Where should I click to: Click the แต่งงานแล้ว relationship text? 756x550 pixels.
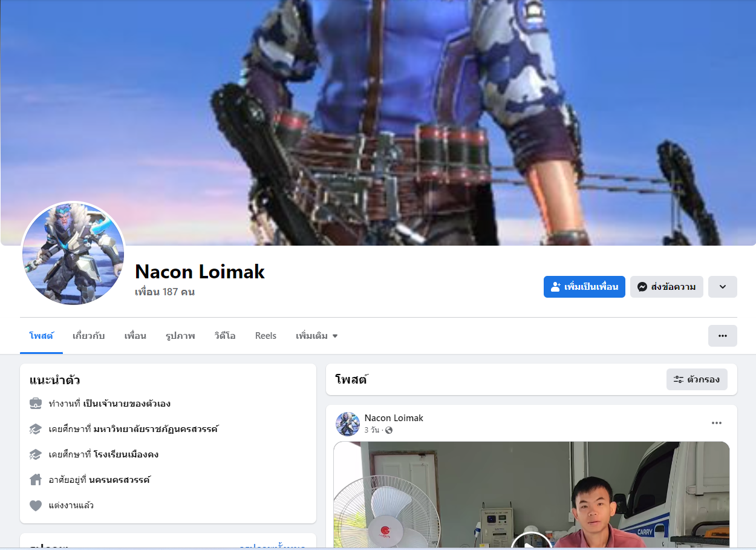71,505
